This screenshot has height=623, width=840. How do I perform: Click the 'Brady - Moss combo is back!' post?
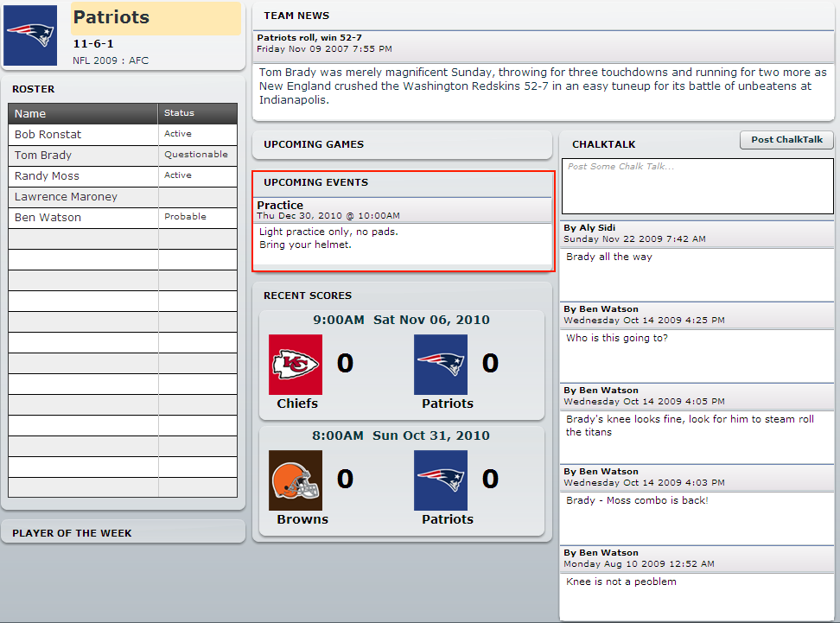point(637,500)
